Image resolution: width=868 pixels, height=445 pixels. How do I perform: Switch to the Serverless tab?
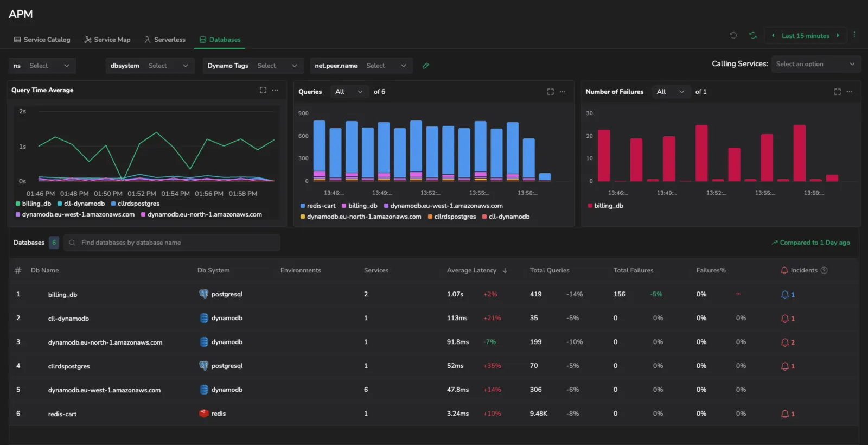pyautogui.click(x=165, y=40)
